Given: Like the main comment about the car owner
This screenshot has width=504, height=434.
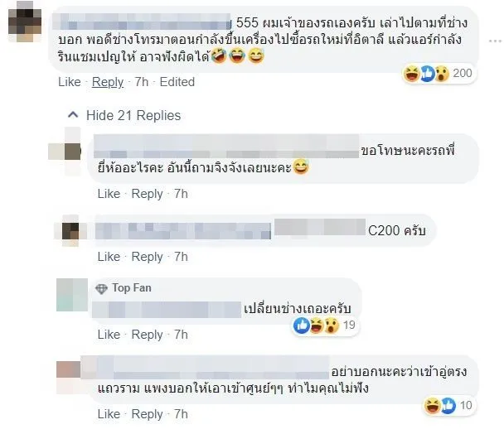Looking at the screenshot, I should [x=70, y=82].
